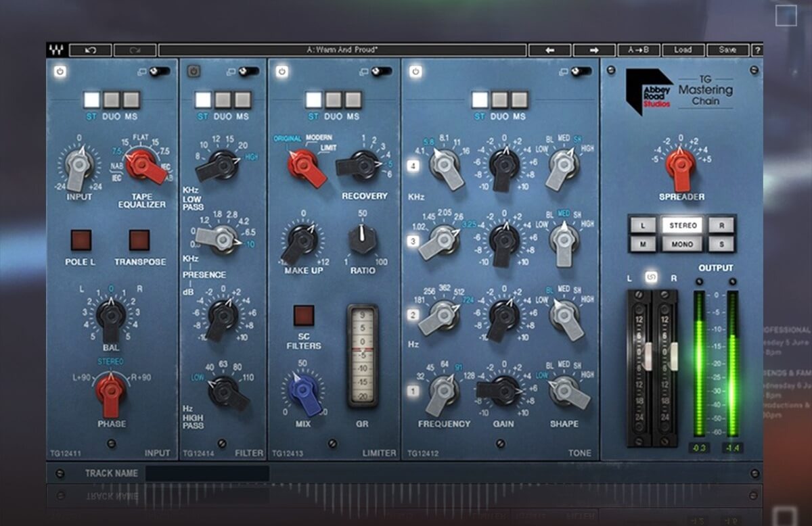This screenshot has width=812, height=526.
Task: Undo the last change with the undo arrow
Action: point(90,50)
